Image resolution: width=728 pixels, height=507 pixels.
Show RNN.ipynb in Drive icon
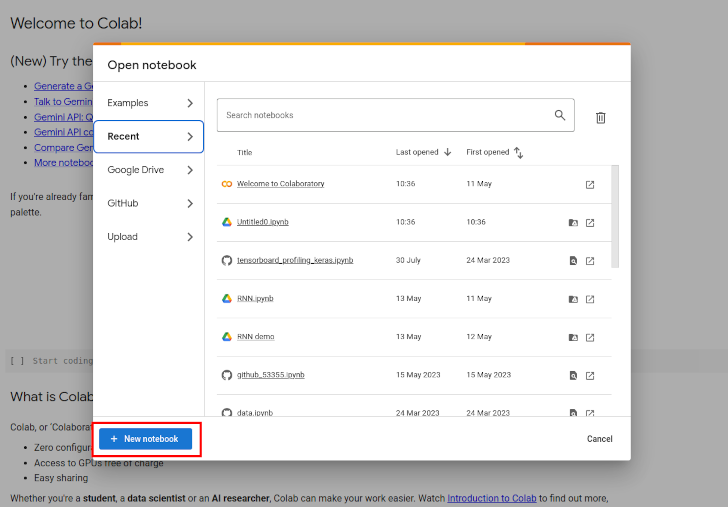click(573, 299)
